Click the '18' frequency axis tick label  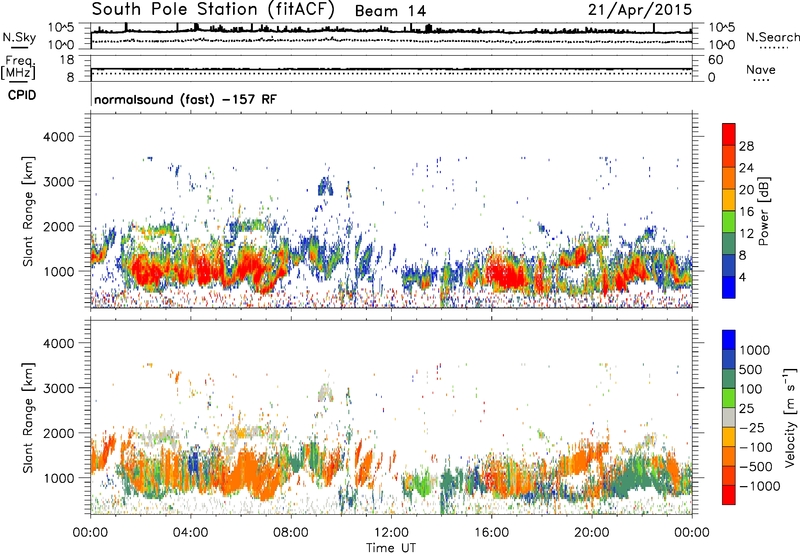[x=67, y=60]
